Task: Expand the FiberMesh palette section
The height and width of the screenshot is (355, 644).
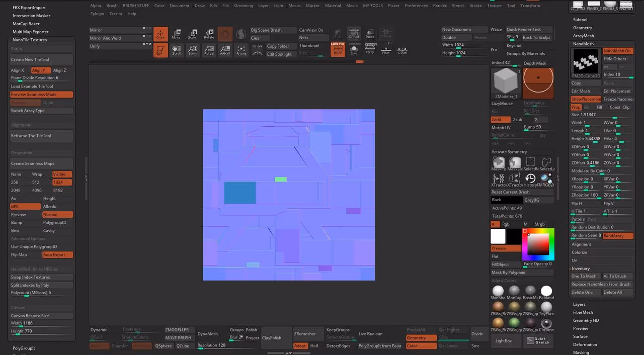Action: pos(583,312)
